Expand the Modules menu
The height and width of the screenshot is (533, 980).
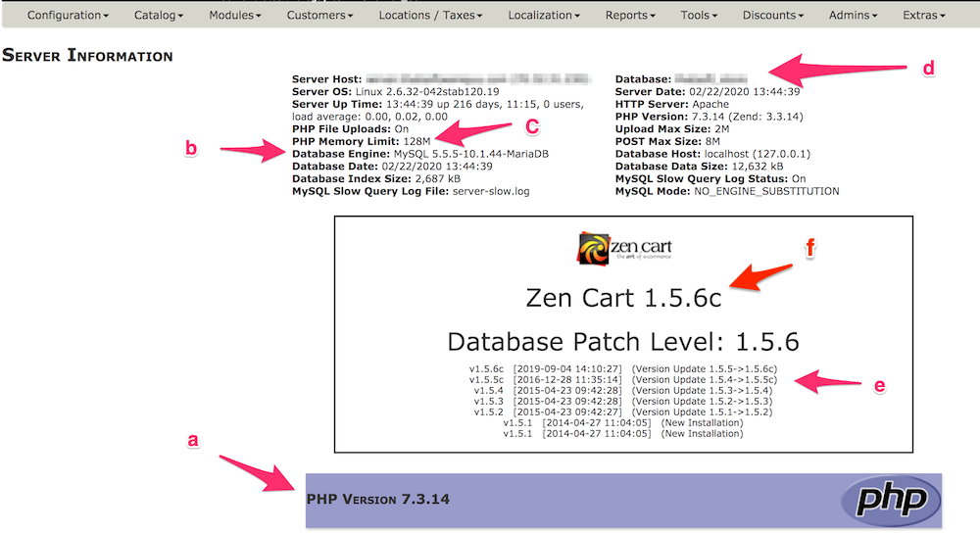[235, 15]
